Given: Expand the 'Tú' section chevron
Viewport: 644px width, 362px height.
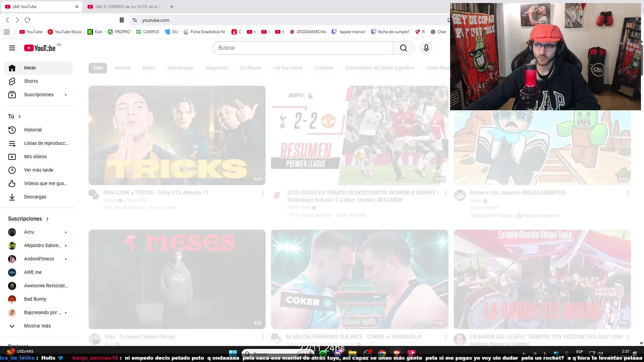Looking at the screenshot, I should coord(19,117).
